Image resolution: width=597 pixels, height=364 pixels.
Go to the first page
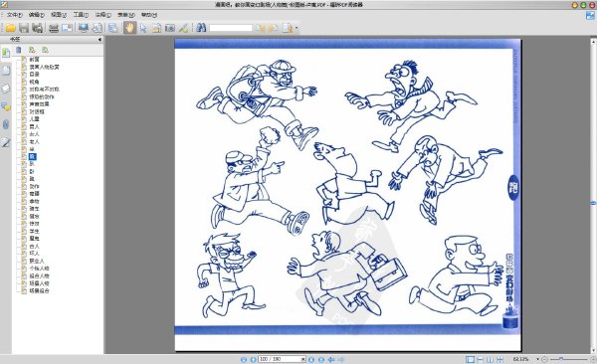tap(244, 359)
